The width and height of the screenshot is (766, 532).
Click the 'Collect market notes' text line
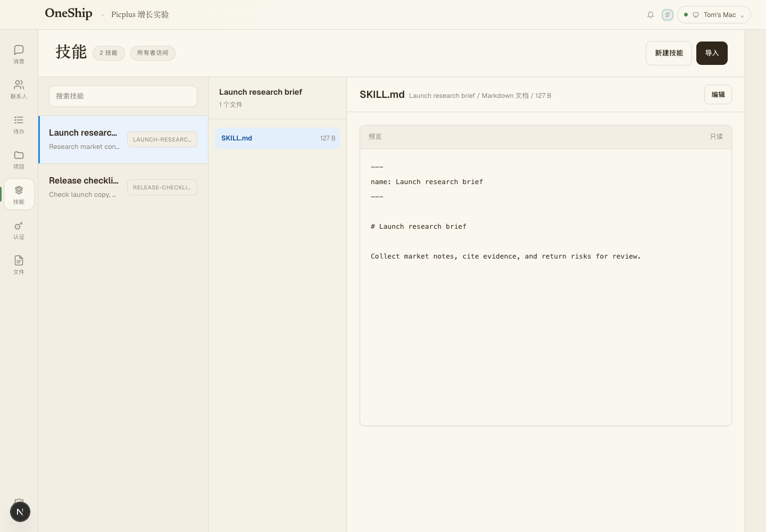tap(506, 256)
